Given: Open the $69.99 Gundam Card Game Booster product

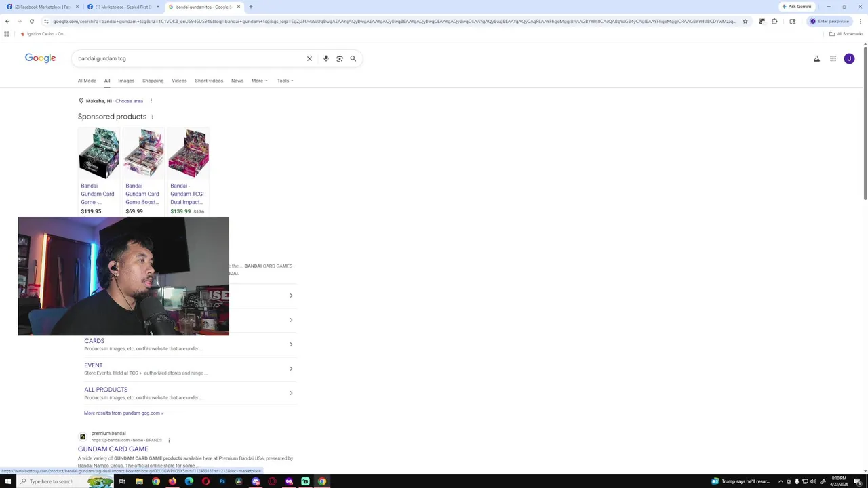Looking at the screenshot, I should pos(144,171).
